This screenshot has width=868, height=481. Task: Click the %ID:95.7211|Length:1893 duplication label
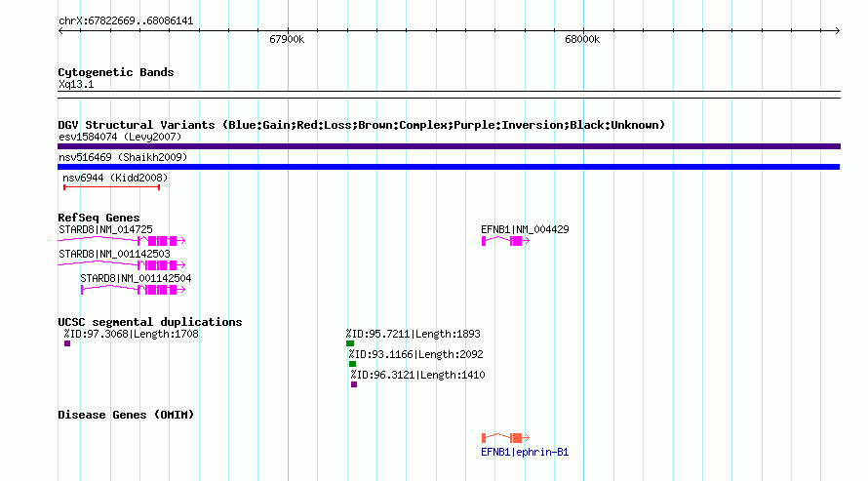tap(414, 334)
